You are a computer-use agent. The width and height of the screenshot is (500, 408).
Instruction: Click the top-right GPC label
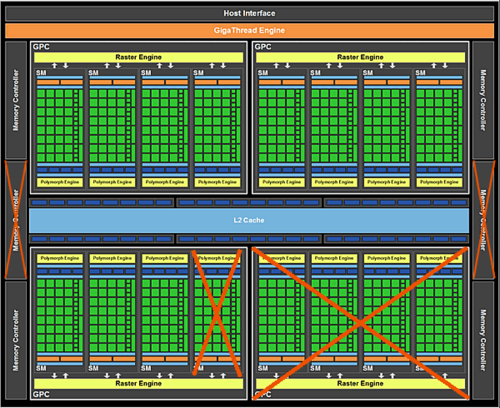(263, 47)
